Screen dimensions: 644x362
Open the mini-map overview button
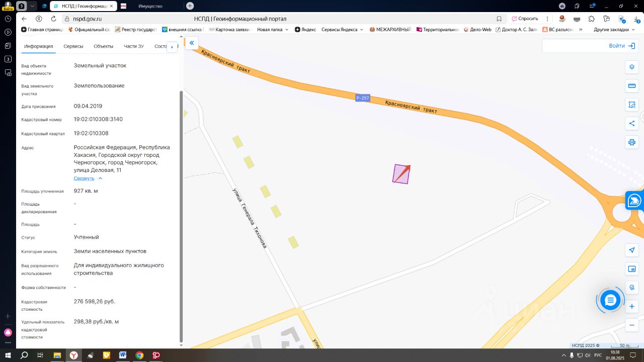pyautogui.click(x=632, y=269)
